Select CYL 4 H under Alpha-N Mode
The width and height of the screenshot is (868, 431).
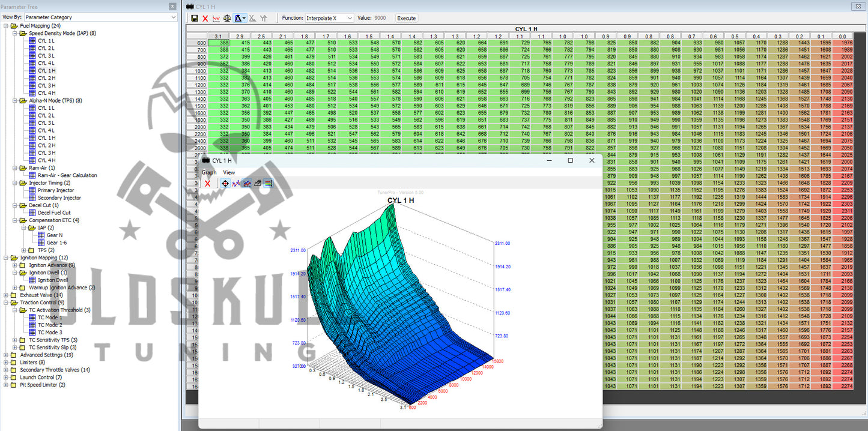[x=46, y=160]
